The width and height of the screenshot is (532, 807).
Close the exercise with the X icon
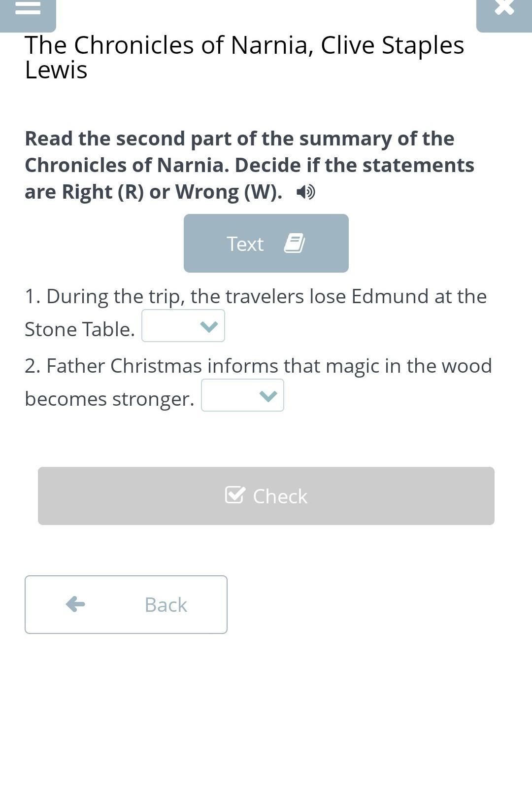(504, 8)
